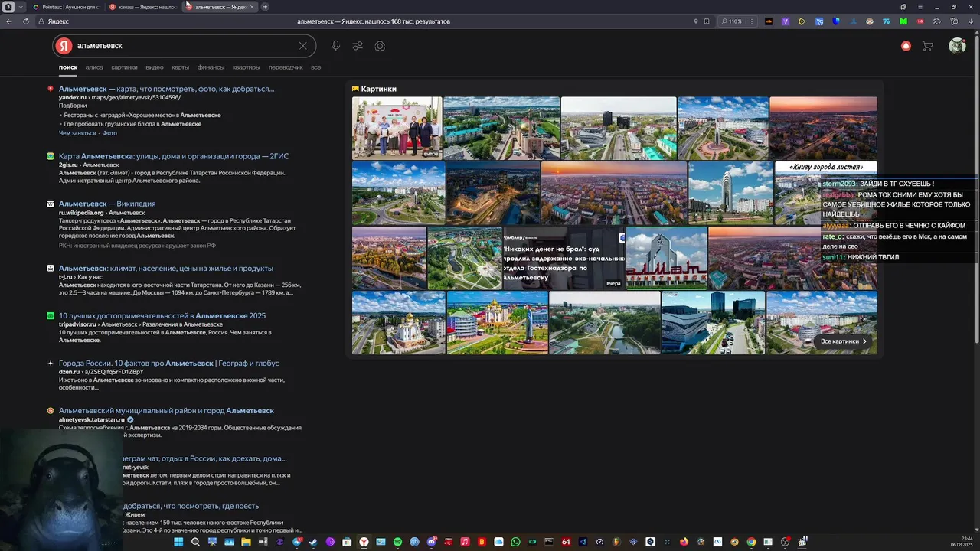Screen dimensions: 980x551
Task: Go back with browser back arrow
Action: (9, 21)
